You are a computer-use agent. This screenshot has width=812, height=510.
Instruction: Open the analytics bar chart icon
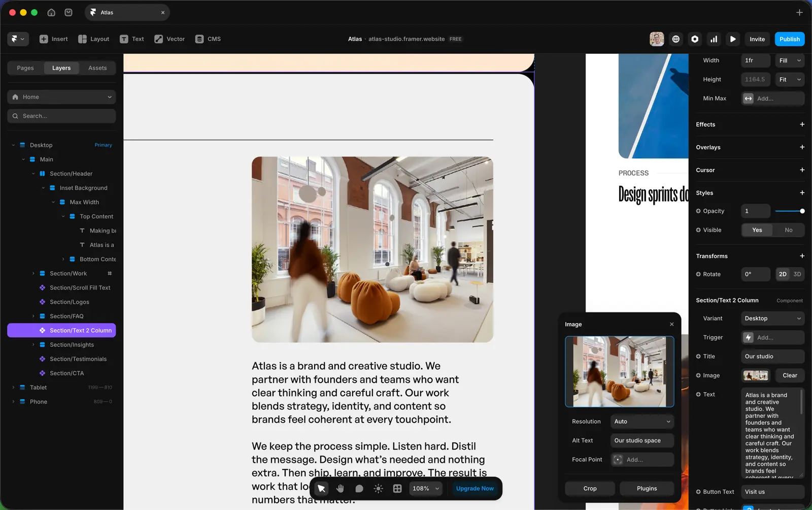click(x=714, y=39)
